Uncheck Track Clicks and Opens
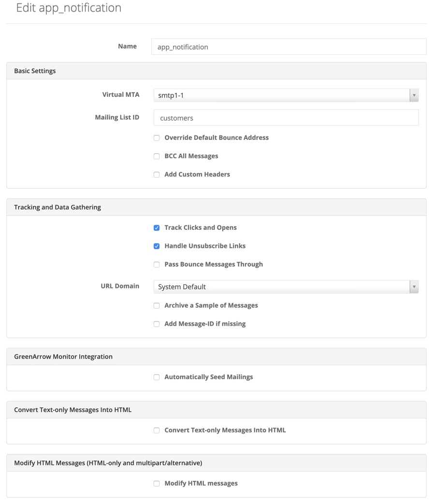This screenshot has height=504, width=432. click(x=157, y=228)
